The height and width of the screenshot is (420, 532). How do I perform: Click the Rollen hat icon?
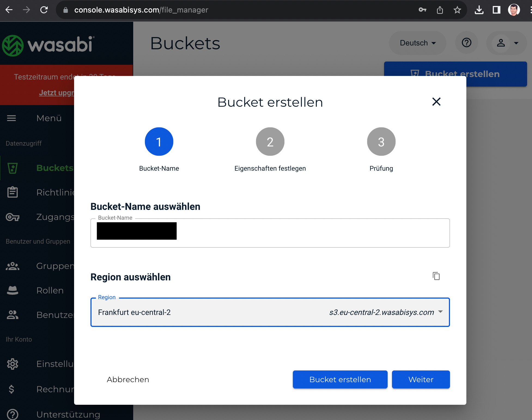[x=13, y=290]
